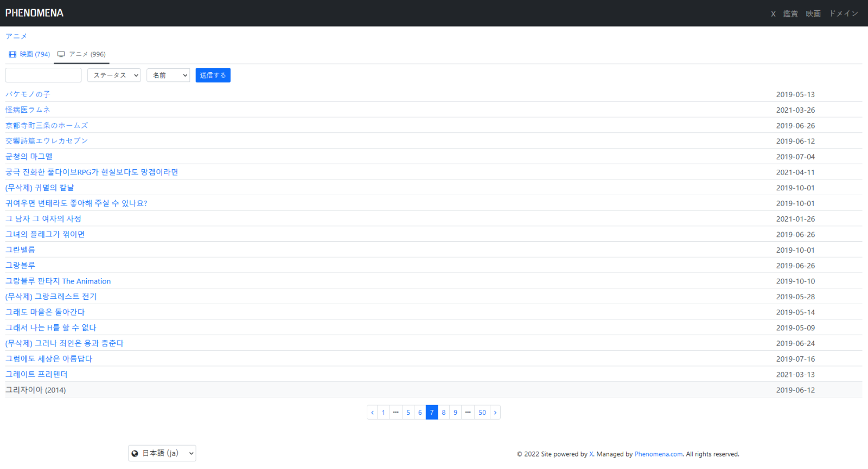Open the 映画 (794) tab
The height and width of the screenshot is (469, 868).
[x=30, y=54]
